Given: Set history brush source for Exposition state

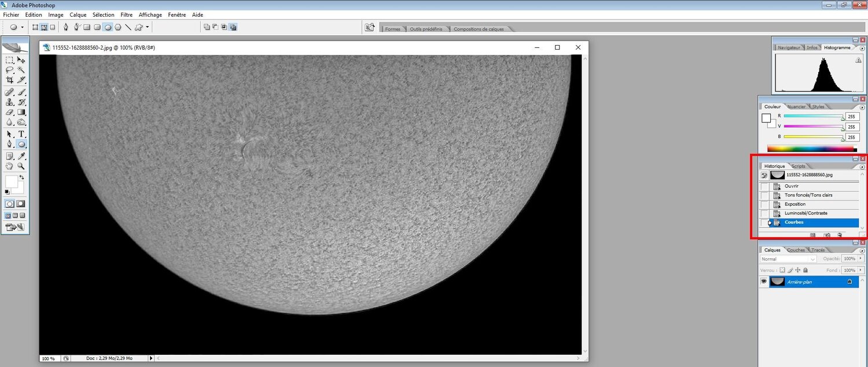Looking at the screenshot, I should [764, 205].
